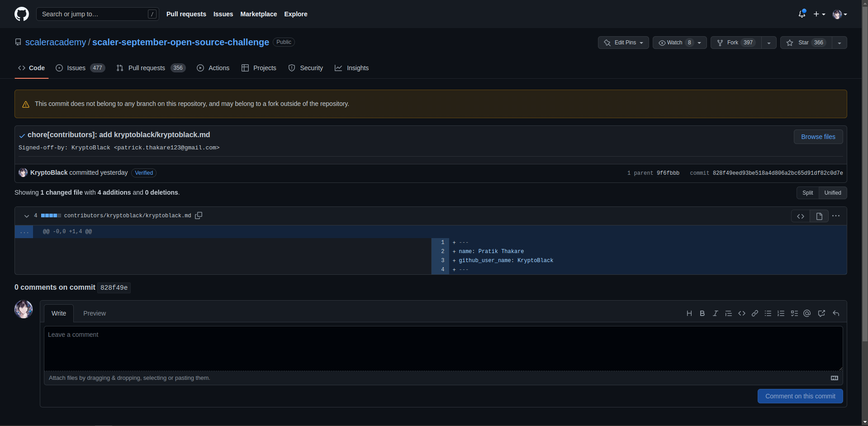Viewport: 868px width, 426px height.
Task: Insert a numbered list
Action: (781, 313)
